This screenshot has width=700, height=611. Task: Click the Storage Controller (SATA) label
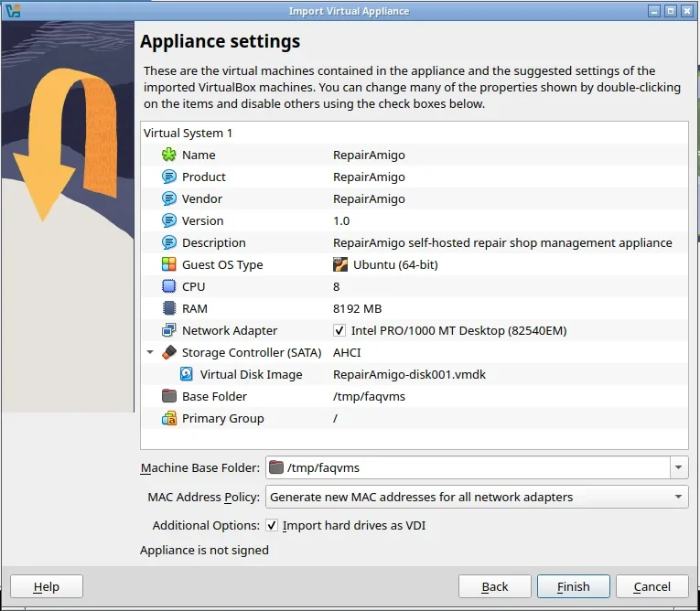tap(252, 352)
